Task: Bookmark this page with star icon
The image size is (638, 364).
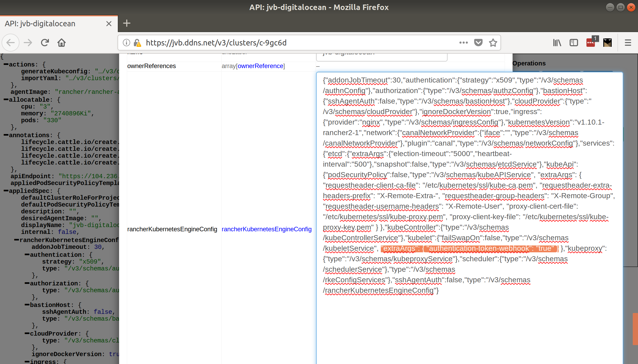Action: (x=493, y=43)
